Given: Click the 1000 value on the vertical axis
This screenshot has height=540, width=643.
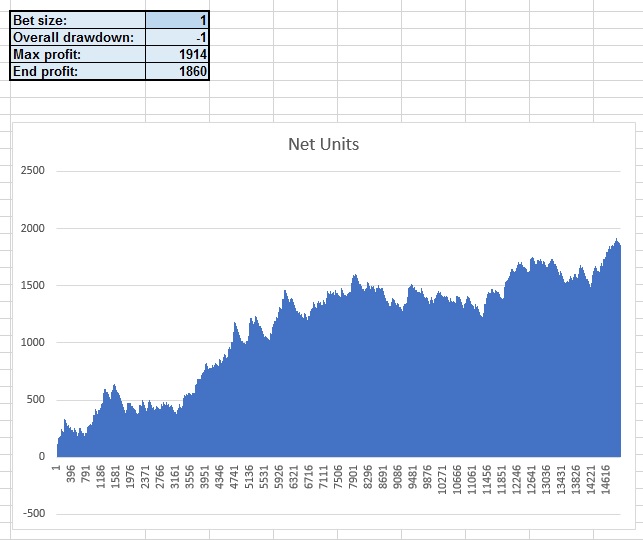Looking at the screenshot, I should (32, 343).
